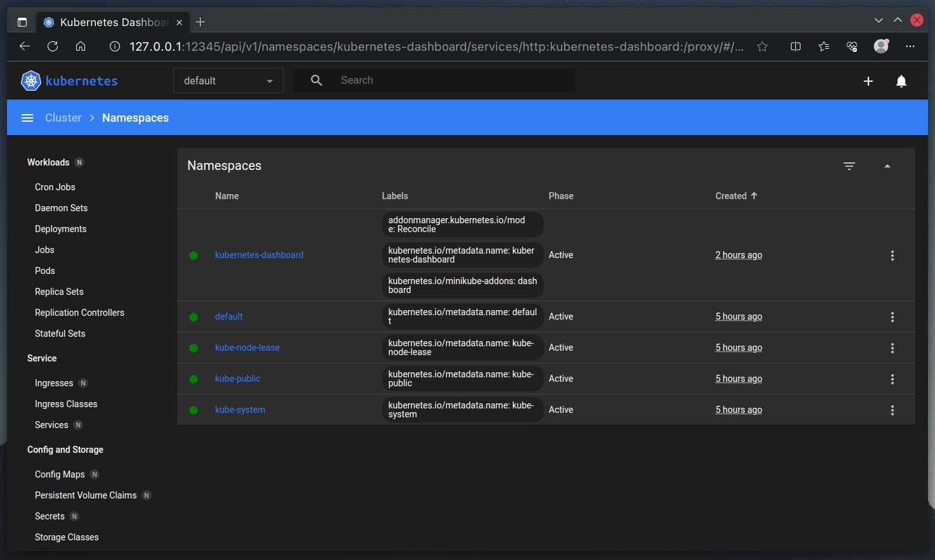Open actions menu for kube-system row
The image size is (935, 560).
click(892, 410)
